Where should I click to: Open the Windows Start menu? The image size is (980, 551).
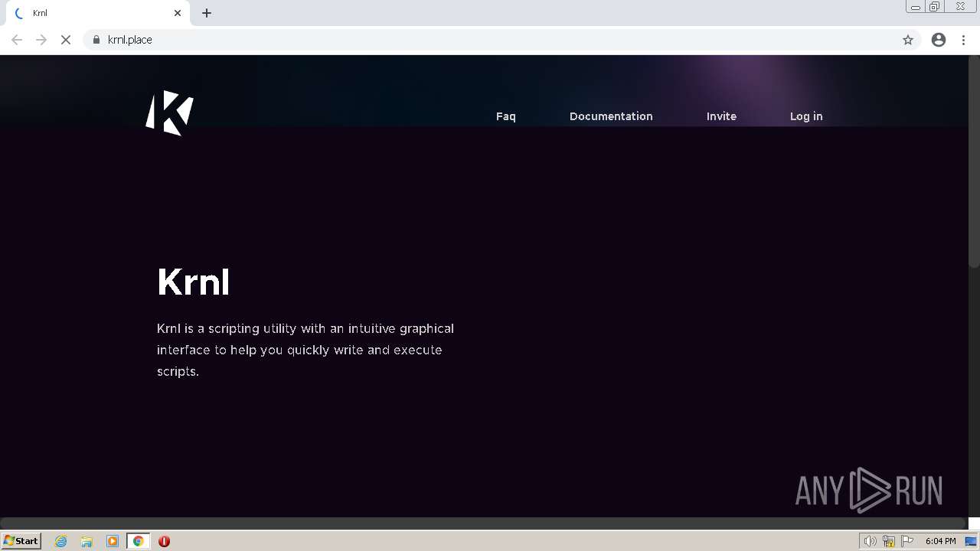(21, 541)
